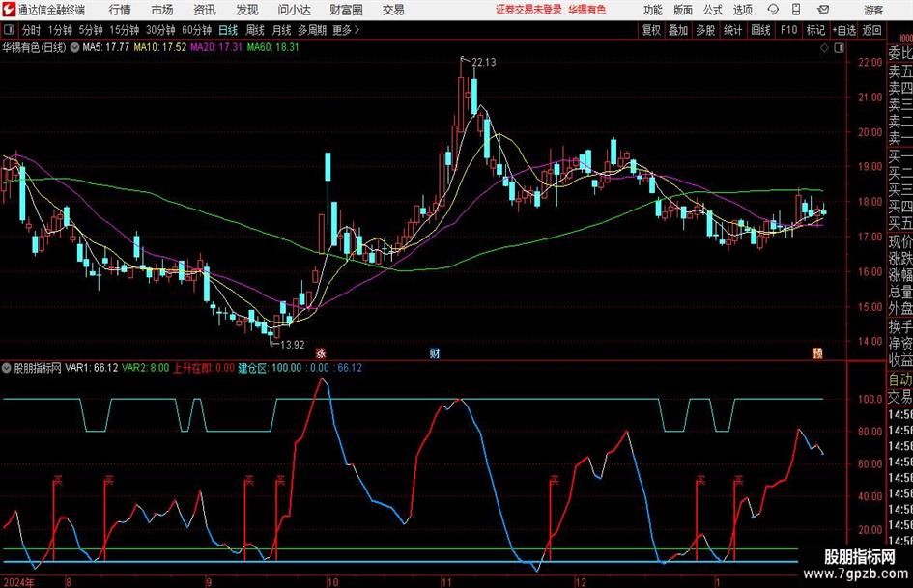This screenshot has width=913, height=588.
Task: Click the red 华锡有色 stock name in title bar
Action: coord(587,10)
